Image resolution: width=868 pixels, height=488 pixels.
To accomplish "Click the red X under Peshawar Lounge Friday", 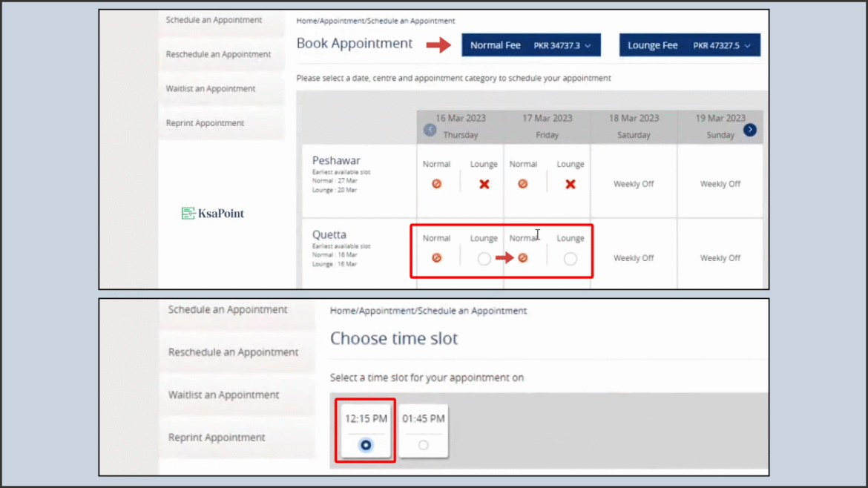I will click(569, 183).
